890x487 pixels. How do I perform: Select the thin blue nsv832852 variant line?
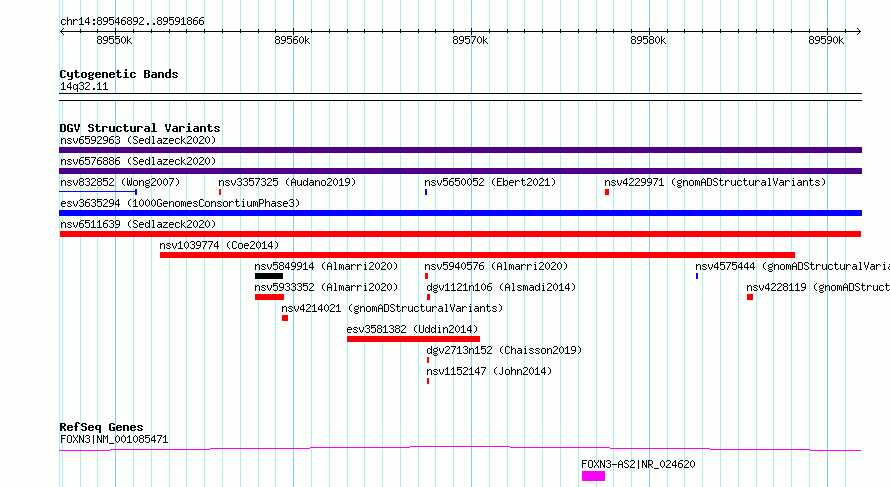[98, 192]
